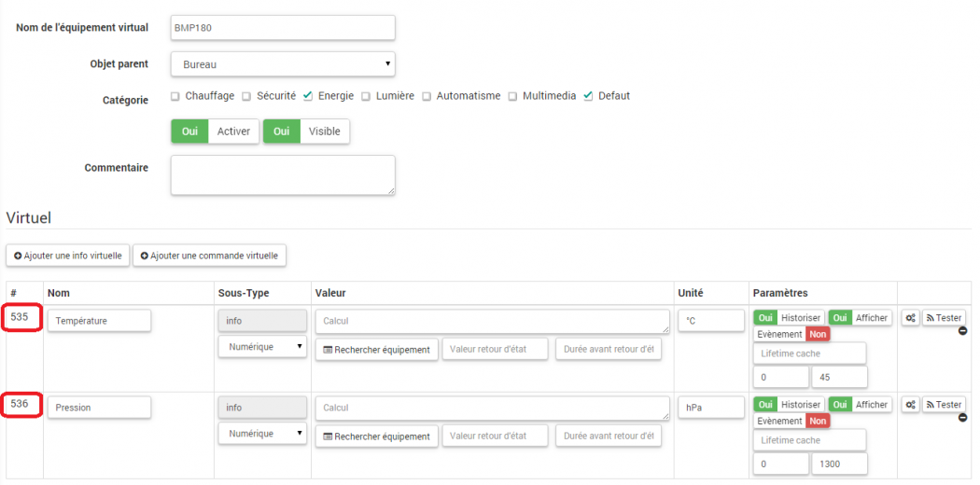Viewport: 980px width, 485px height.
Task: Edit Valeur retour d'état for Température
Action: (495, 350)
